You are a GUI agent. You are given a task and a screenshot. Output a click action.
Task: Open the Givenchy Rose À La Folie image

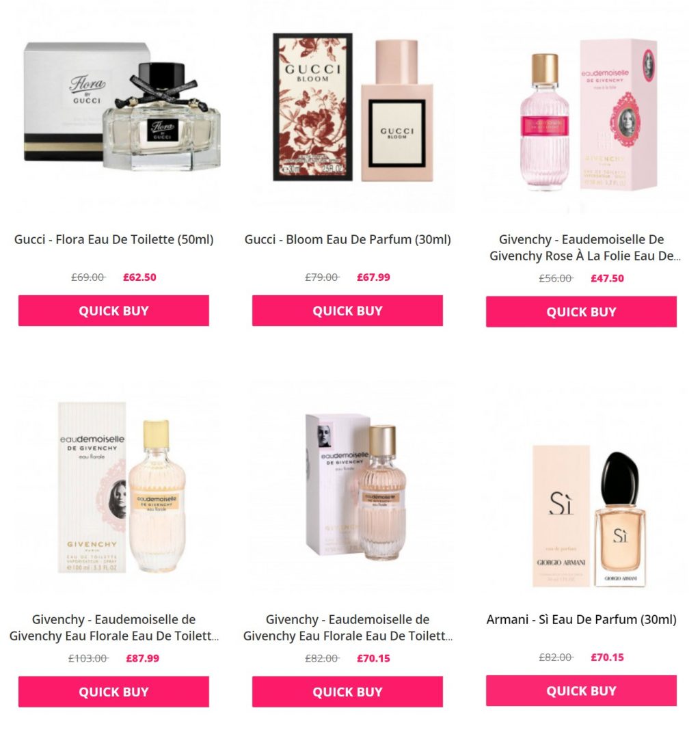tap(589, 116)
